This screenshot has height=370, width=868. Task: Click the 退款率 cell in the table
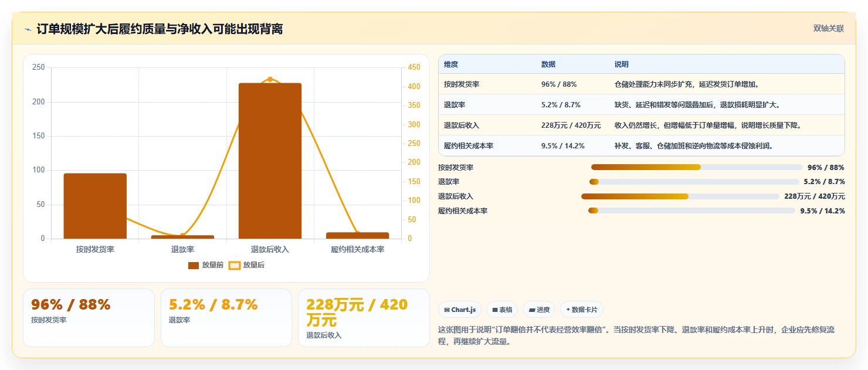[455, 105]
